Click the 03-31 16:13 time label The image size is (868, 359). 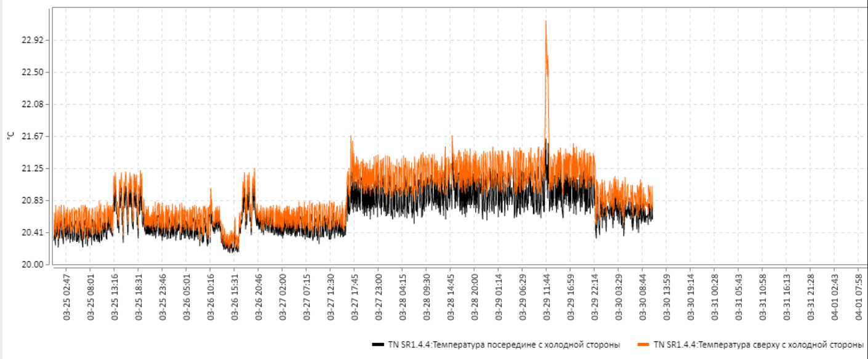[787, 296]
